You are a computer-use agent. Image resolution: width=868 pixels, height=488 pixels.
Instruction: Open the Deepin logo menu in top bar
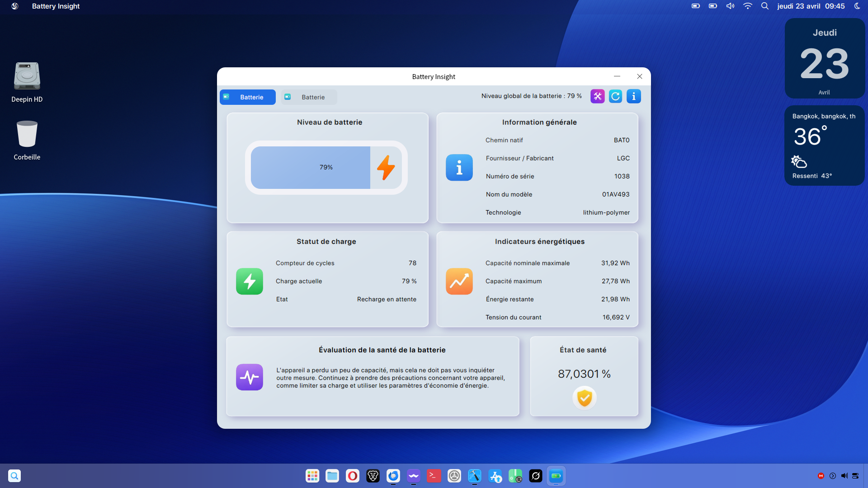15,6
